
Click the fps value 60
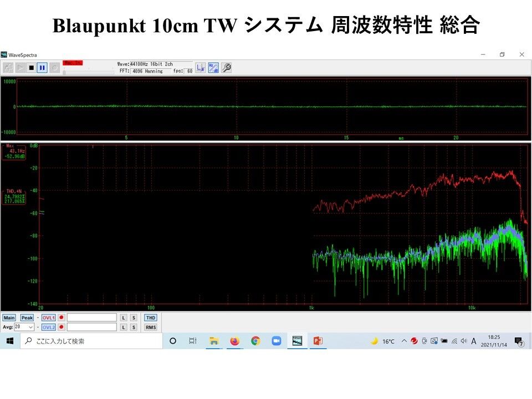coord(190,71)
